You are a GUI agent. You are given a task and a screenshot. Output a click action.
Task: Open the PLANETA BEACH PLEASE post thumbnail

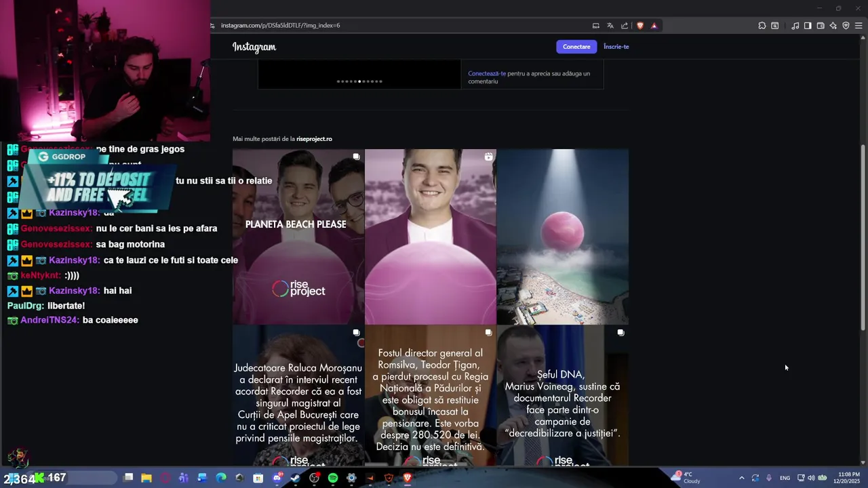[298, 237]
